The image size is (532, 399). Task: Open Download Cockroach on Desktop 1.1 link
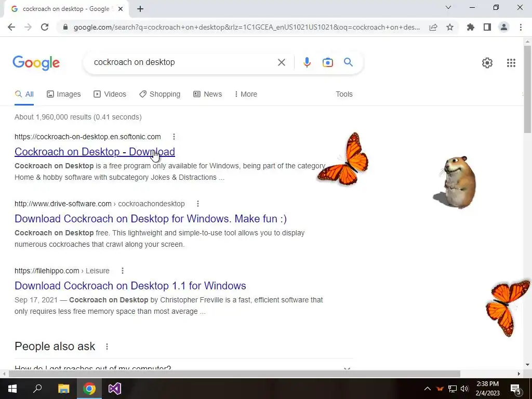(x=130, y=286)
